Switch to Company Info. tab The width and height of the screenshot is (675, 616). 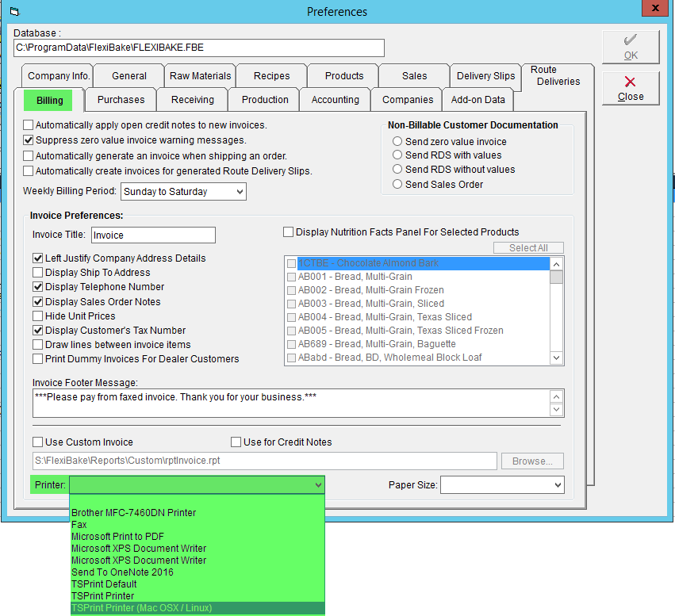pyautogui.click(x=58, y=76)
